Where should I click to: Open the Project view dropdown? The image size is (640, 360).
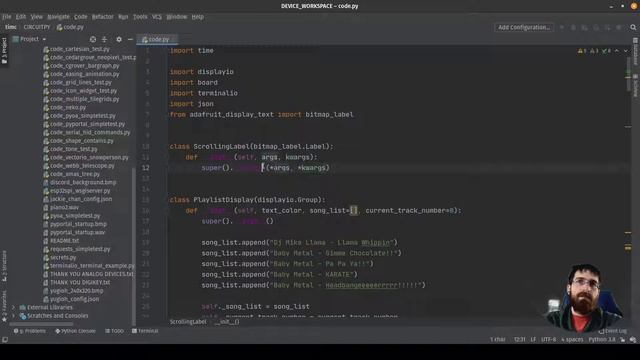(30, 39)
